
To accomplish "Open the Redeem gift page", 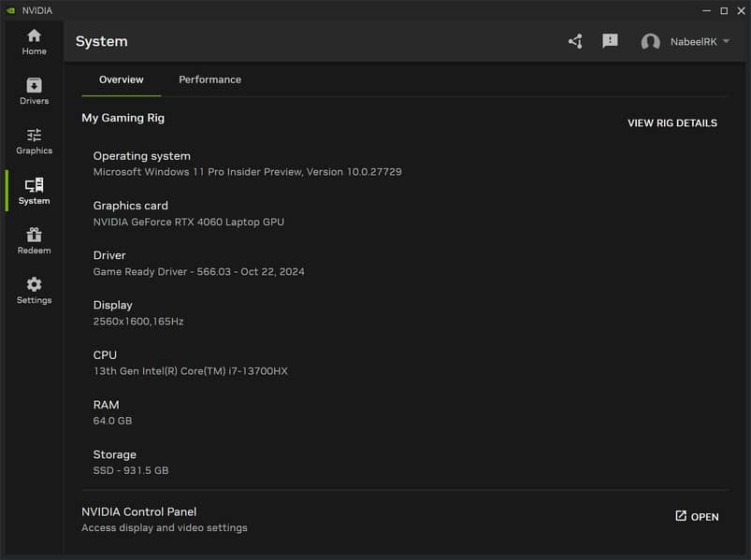I will [34, 240].
